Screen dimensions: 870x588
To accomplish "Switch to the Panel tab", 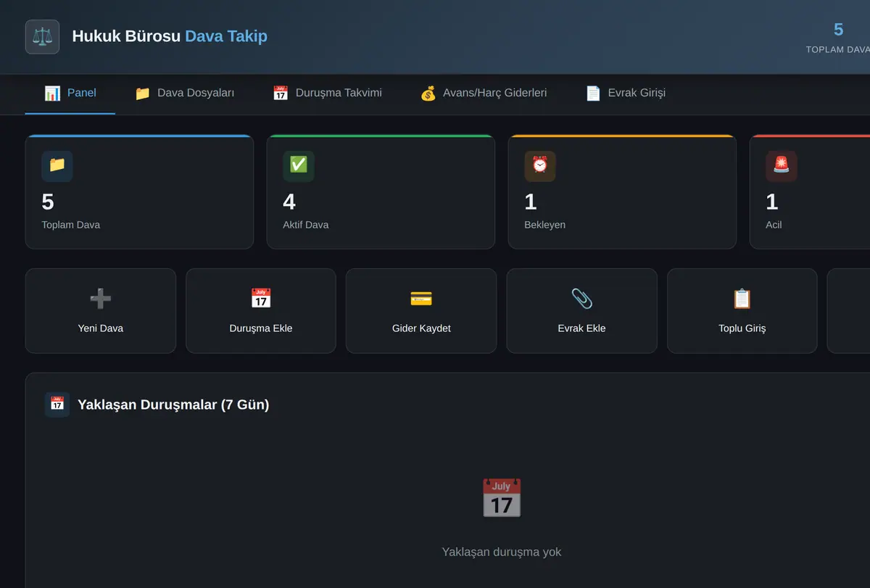I will point(70,93).
